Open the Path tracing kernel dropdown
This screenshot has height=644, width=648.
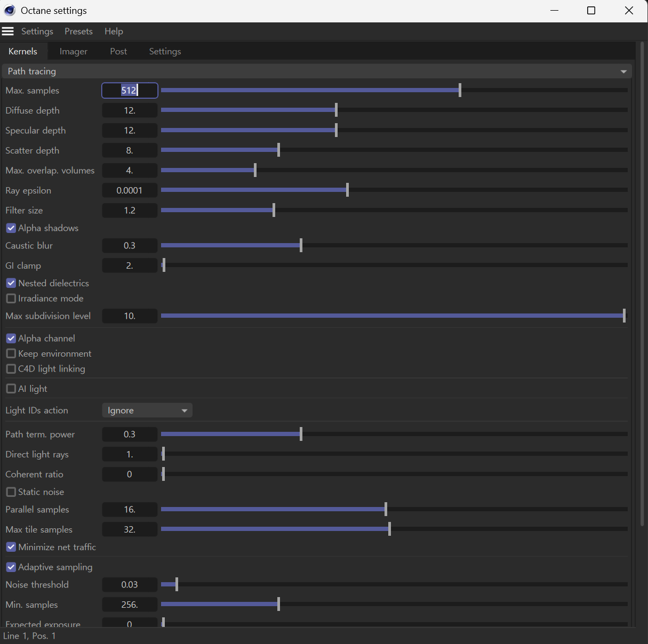(x=317, y=71)
